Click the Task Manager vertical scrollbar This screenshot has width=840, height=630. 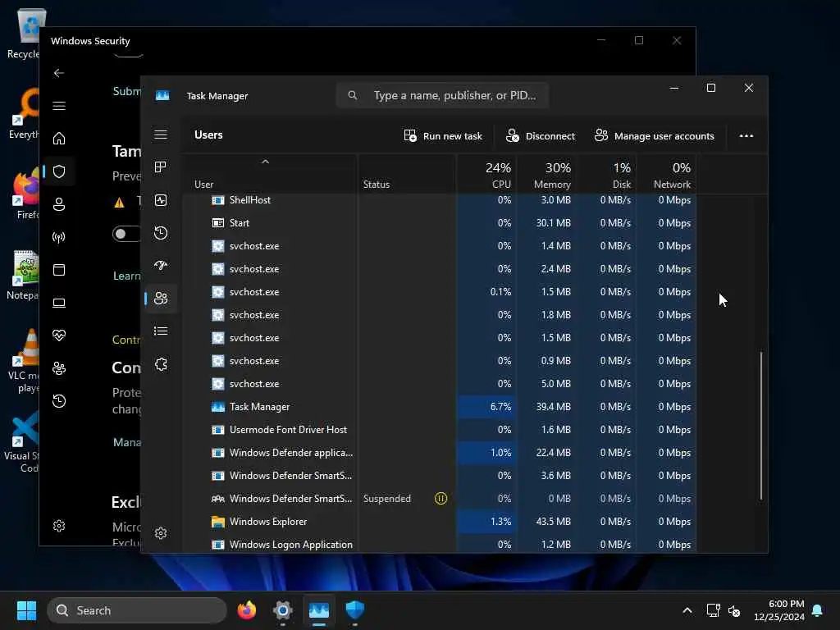[760, 426]
